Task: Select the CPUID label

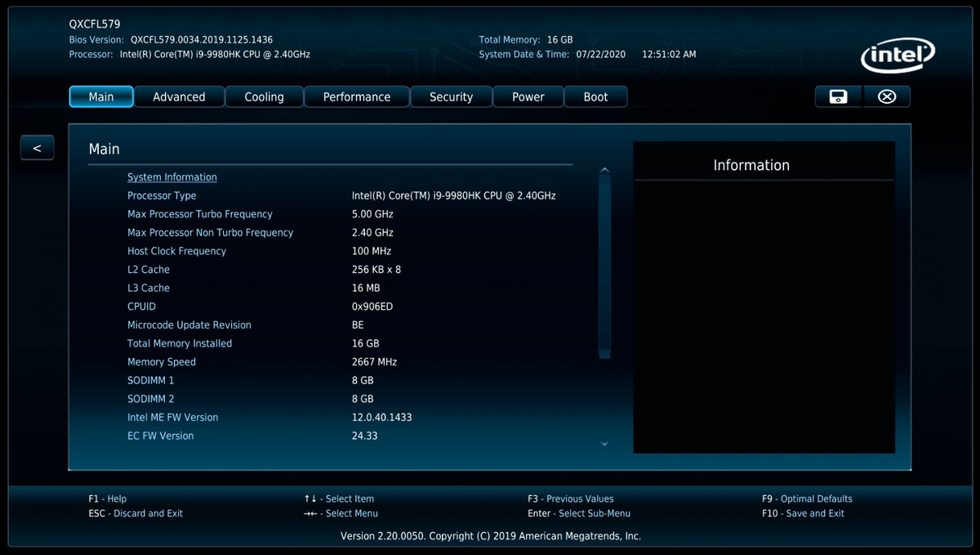Action: [x=141, y=307]
